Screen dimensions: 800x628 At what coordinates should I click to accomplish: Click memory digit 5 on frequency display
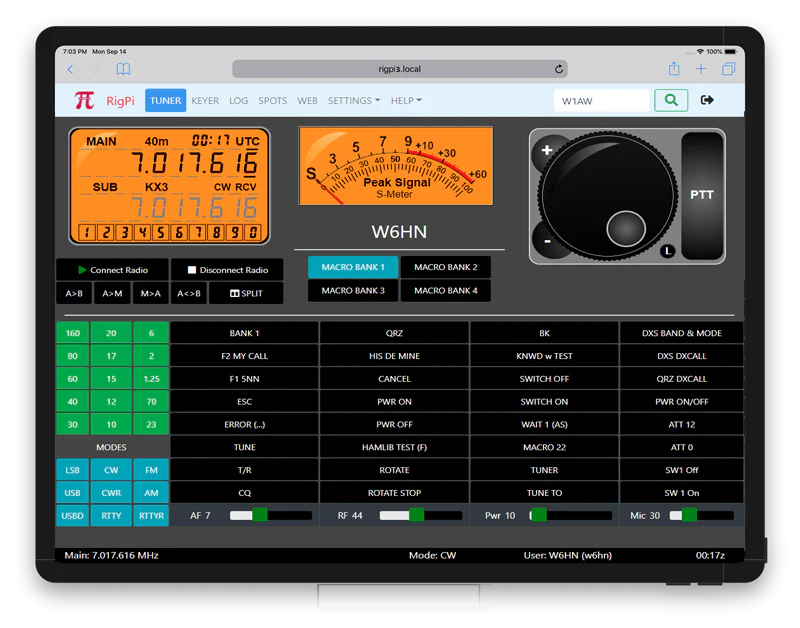click(x=161, y=233)
